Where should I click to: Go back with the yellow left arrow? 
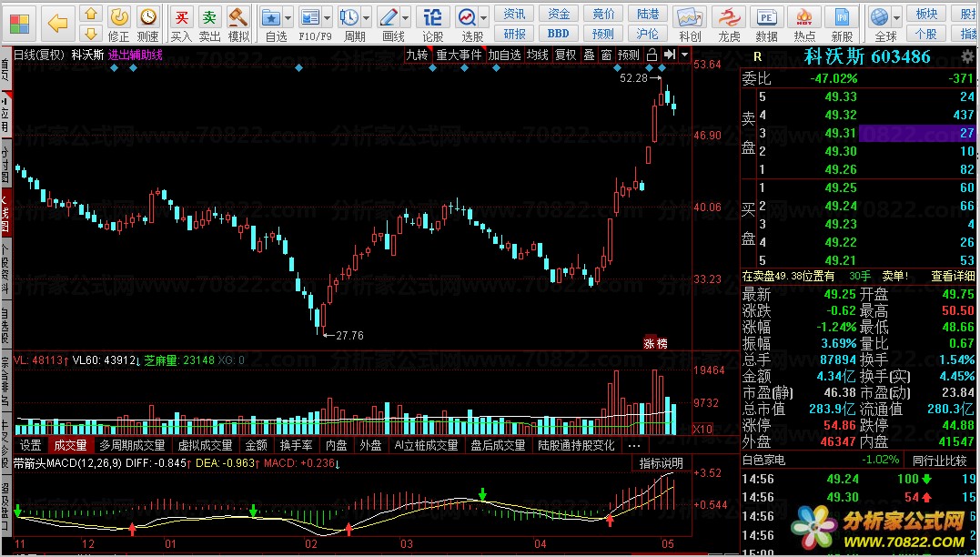[x=57, y=24]
